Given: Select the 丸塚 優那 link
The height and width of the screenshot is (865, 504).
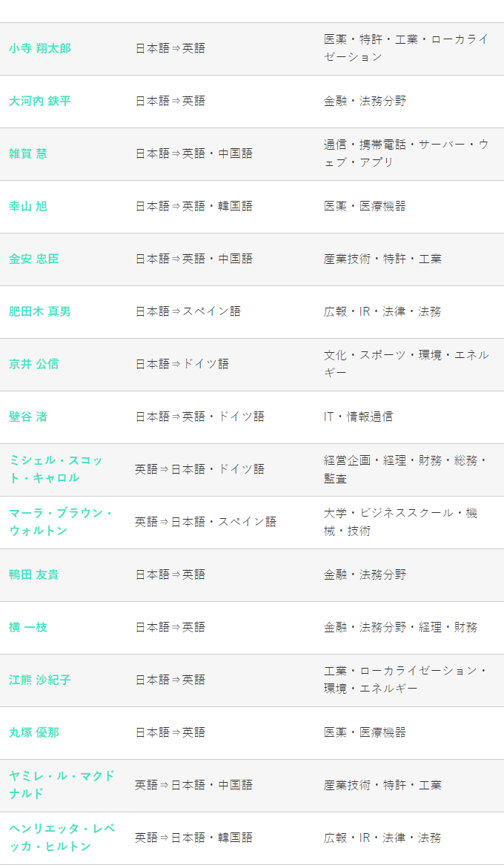Looking at the screenshot, I should point(34,732).
